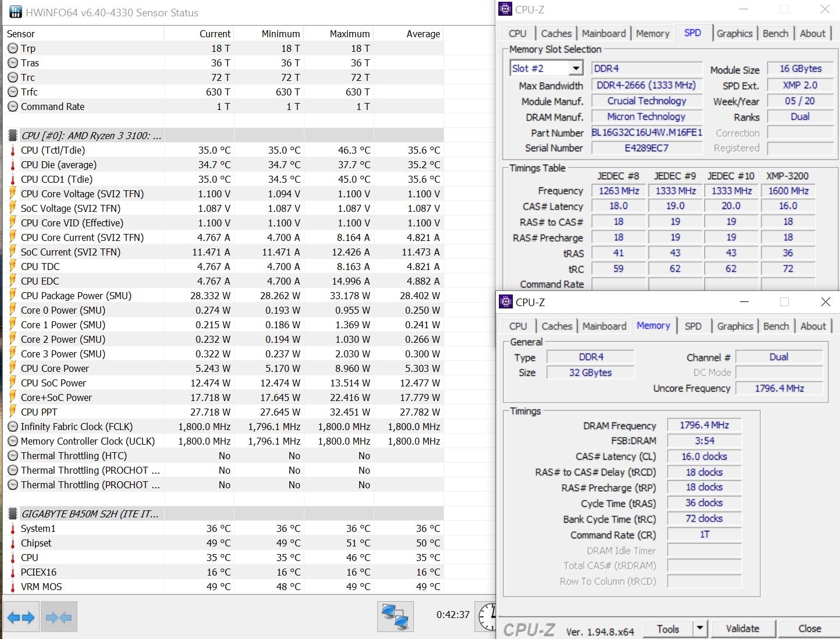Viewport: 840px width, 639px height.
Task: Click chip icon beside GIGABYTE B450M S2H group
Action: (x=13, y=514)
